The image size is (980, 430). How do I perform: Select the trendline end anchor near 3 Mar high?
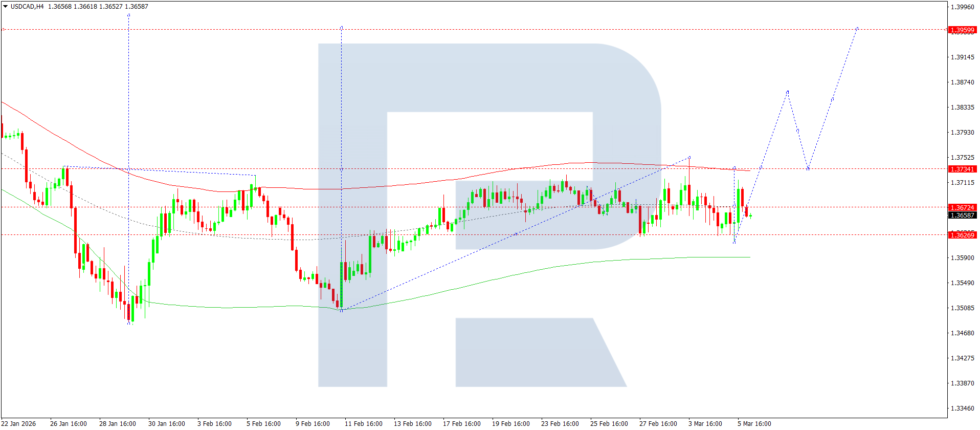689,157
